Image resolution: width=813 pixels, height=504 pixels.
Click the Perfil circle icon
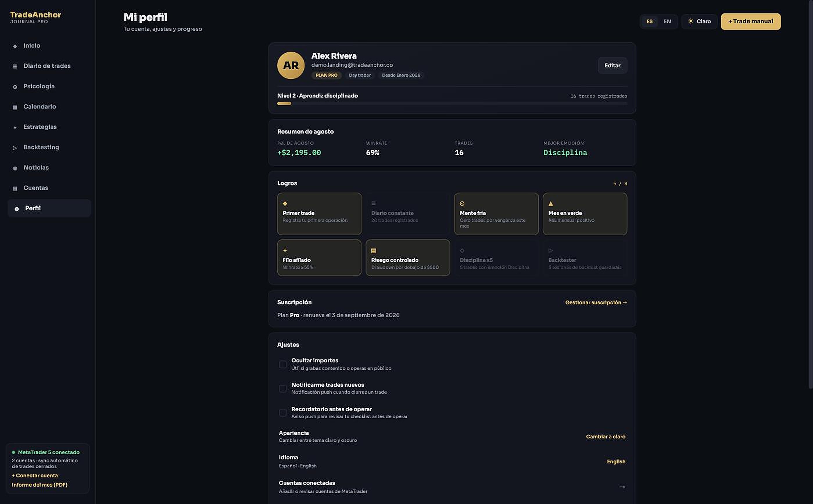(x=16, y=209)
